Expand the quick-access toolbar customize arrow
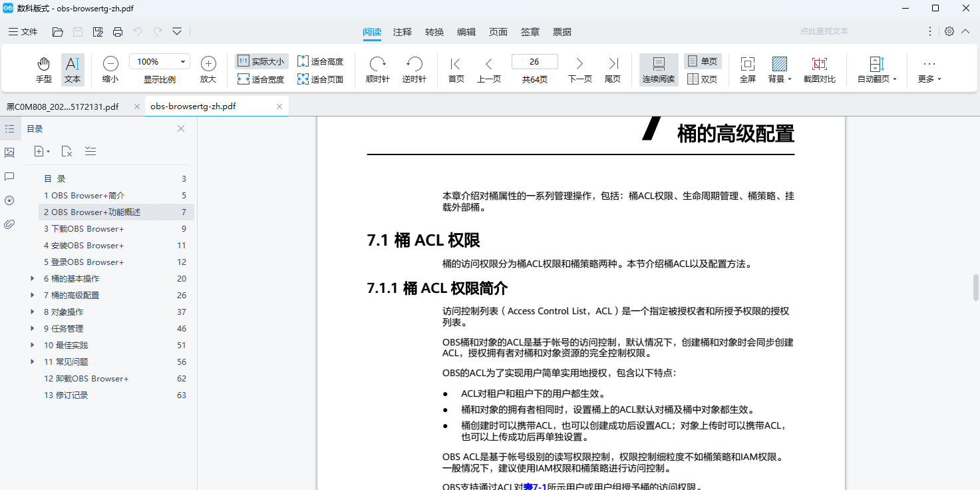The width and height of the screenshot is (980, 490). pos(177,31)
